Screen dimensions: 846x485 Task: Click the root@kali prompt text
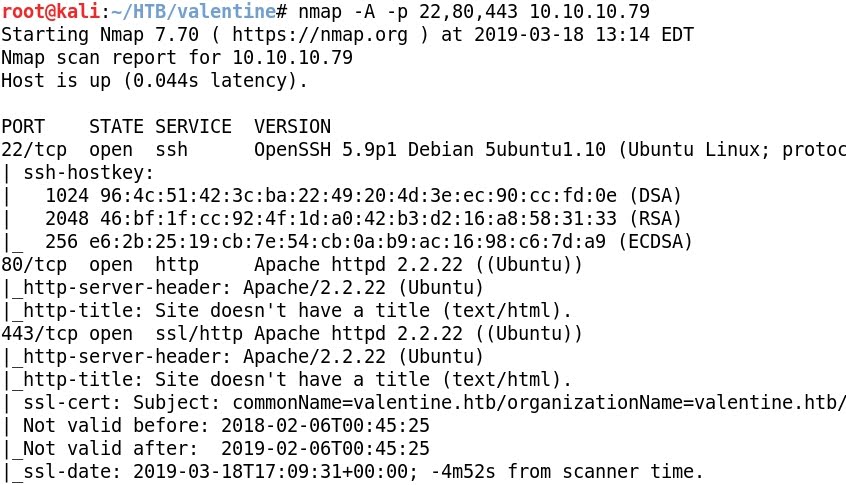[x=51, y=11]
